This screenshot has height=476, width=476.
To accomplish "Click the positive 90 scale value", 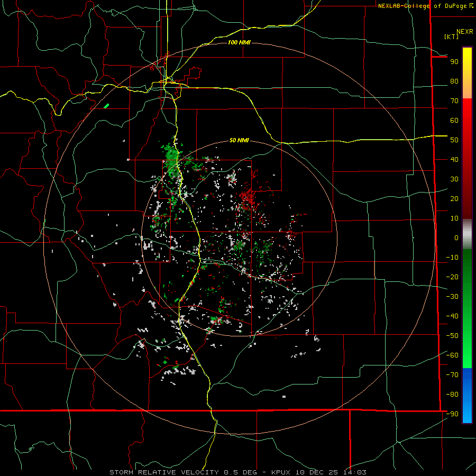I will click(x=454, y=62).
